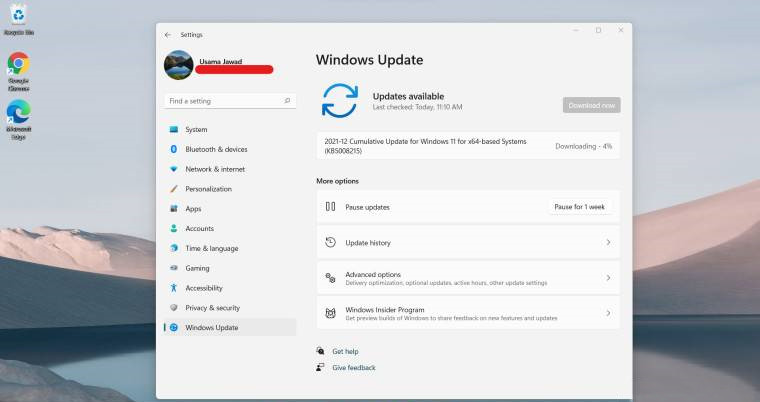Screen dimensions: 760x402
Task: Open the Give feedback link
Action: click(x=354, y=368)
